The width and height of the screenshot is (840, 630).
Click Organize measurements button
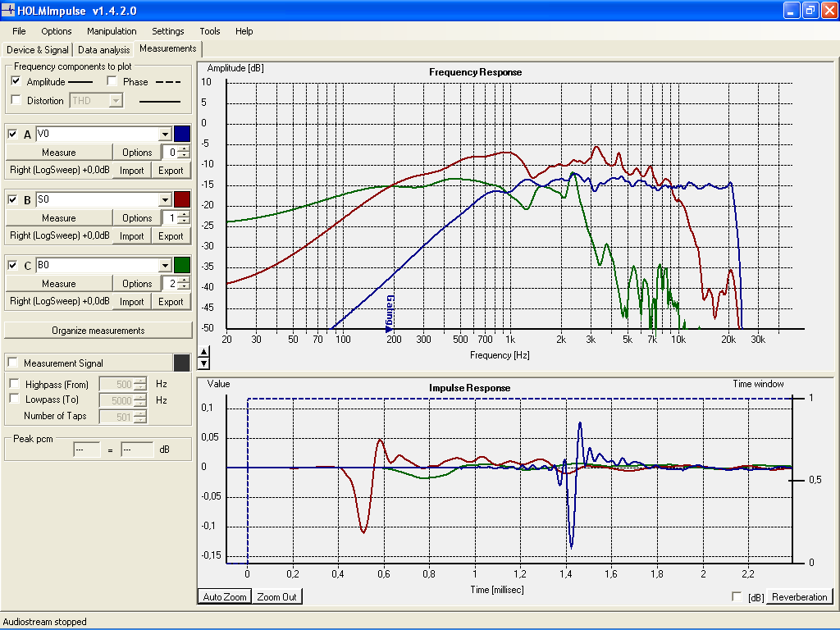click(x=98, y=330)
